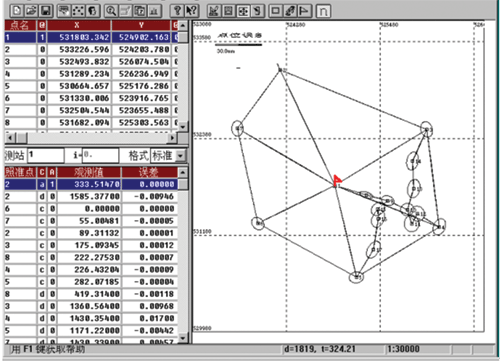This screenshot has height=361, width=500.
Task: Select the zoom magnifier tool
Action: [111, 10]
